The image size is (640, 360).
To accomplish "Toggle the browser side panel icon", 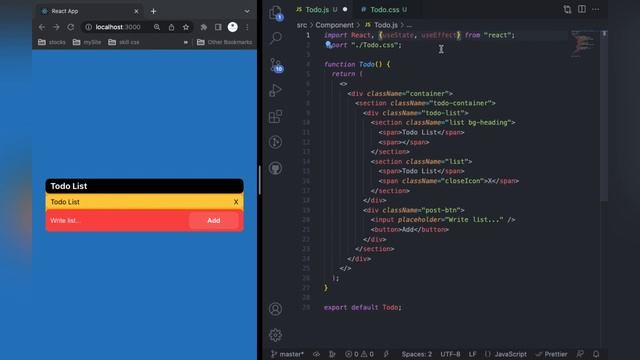I will tap(218, 27).
